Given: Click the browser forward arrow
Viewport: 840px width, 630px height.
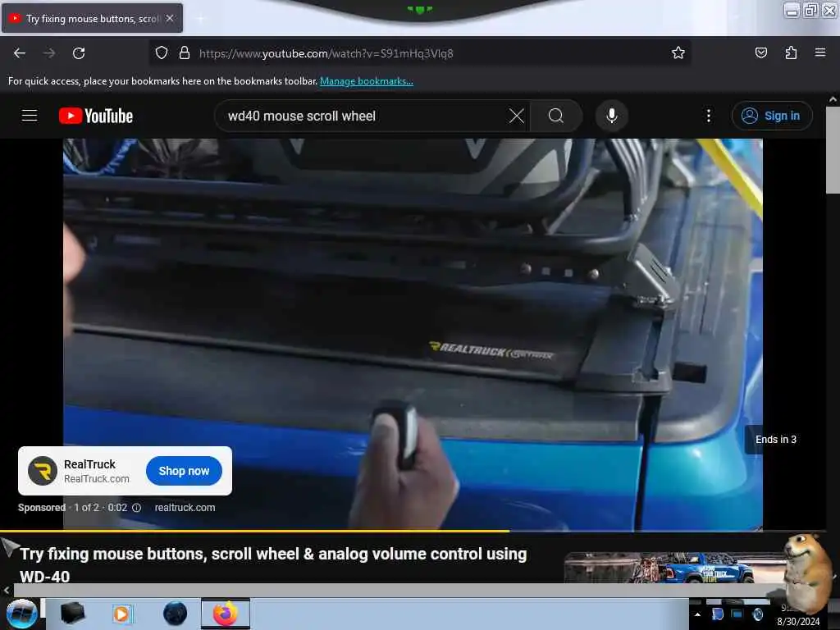Looking at the screenshot, I should (49, 53).
